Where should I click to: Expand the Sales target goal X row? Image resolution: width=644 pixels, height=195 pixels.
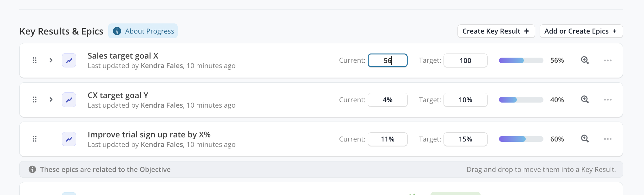tap(51, 60)
